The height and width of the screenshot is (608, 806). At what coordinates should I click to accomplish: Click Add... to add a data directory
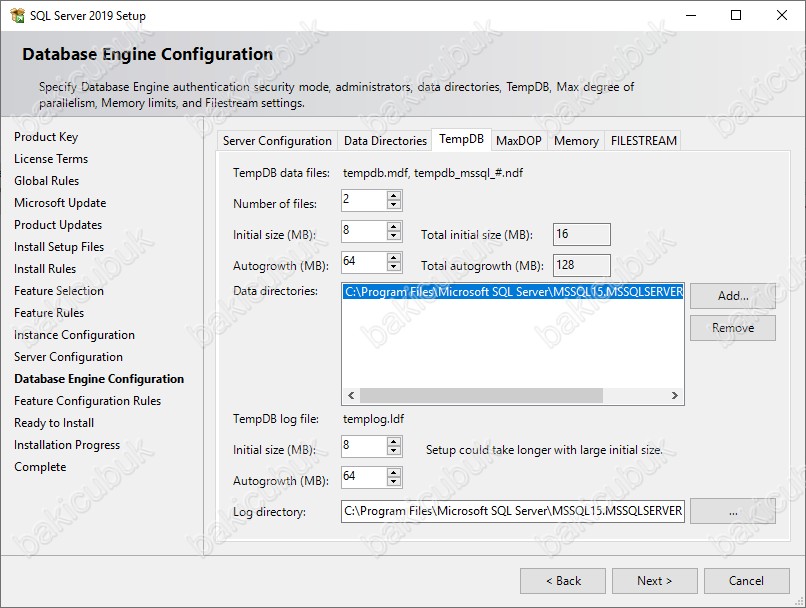732,296
